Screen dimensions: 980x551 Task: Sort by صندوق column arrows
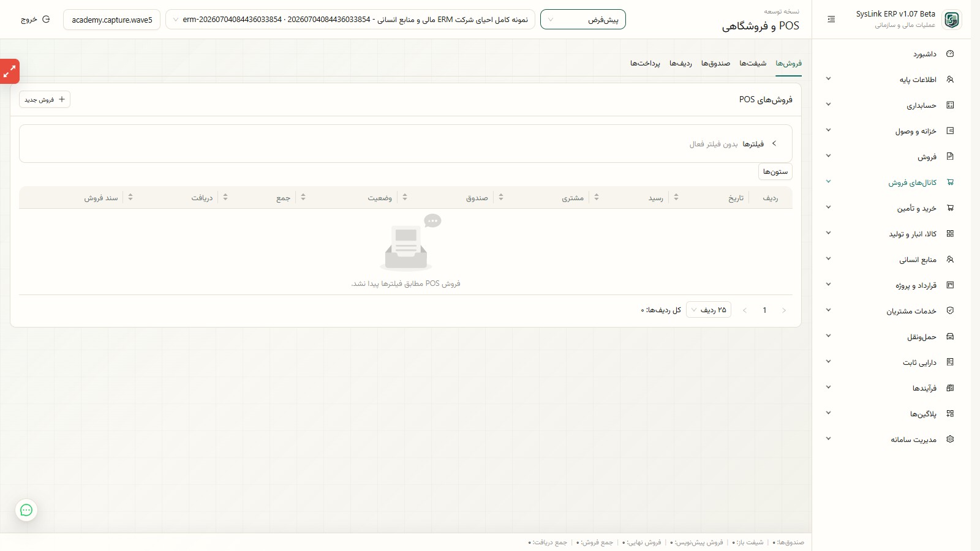click(405, 197)
